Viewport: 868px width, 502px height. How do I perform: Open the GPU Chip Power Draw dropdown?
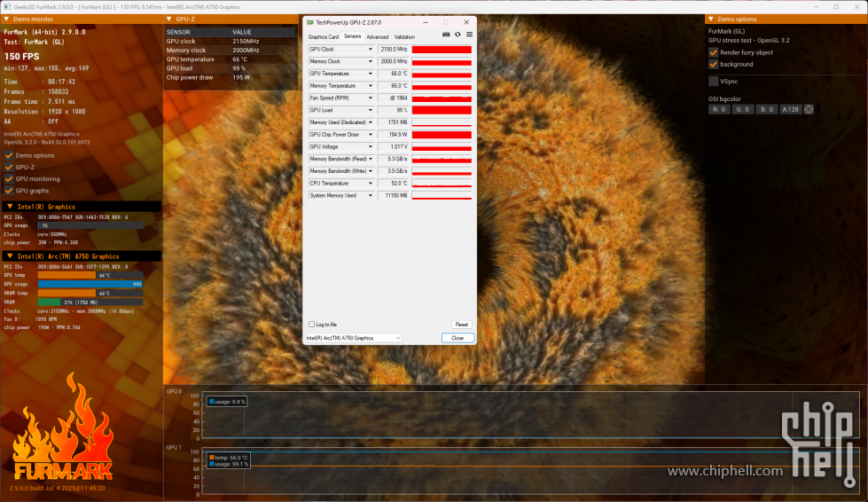point(371,135)
